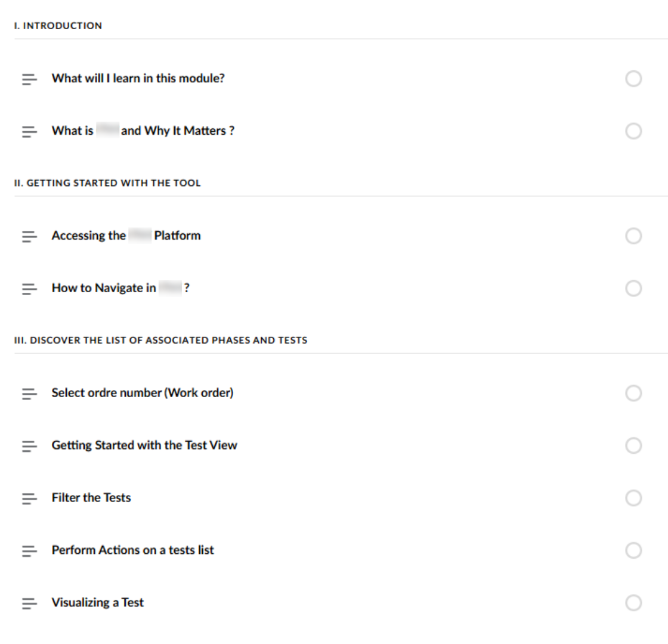Click lesson icon beside 'Select ordre number'
Image resolution: width=668 pixels, height=644 pixels.
tap(29, 394)
